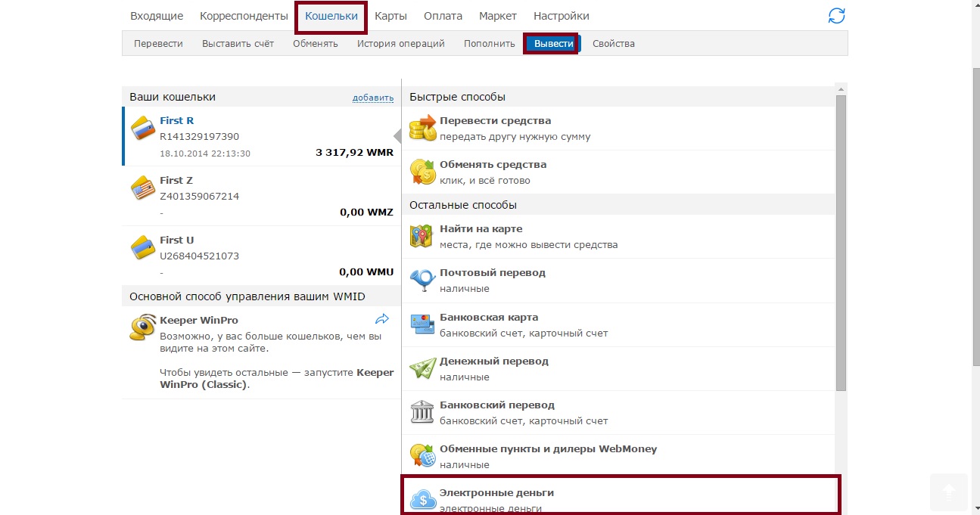This screenshot has width=980, height=515.
Task: Click the refresh icon at top right
Action: tap(836, 16)
